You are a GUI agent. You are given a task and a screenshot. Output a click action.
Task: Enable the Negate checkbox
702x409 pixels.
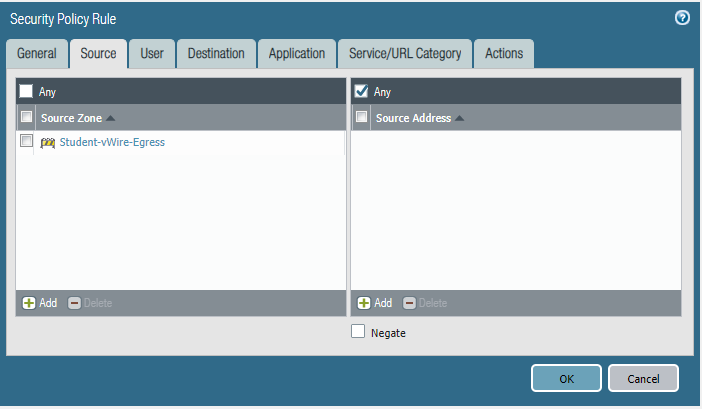(358, 331)
